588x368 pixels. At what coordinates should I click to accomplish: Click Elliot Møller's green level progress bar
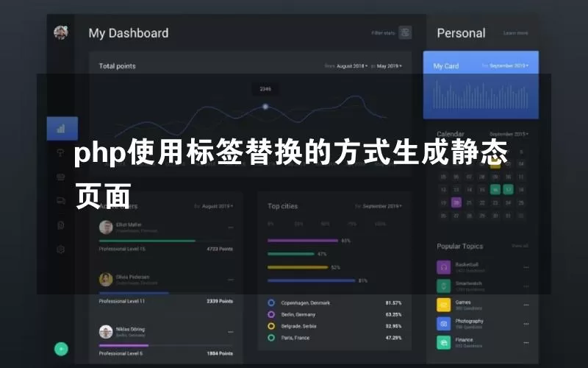click(147, 241)
